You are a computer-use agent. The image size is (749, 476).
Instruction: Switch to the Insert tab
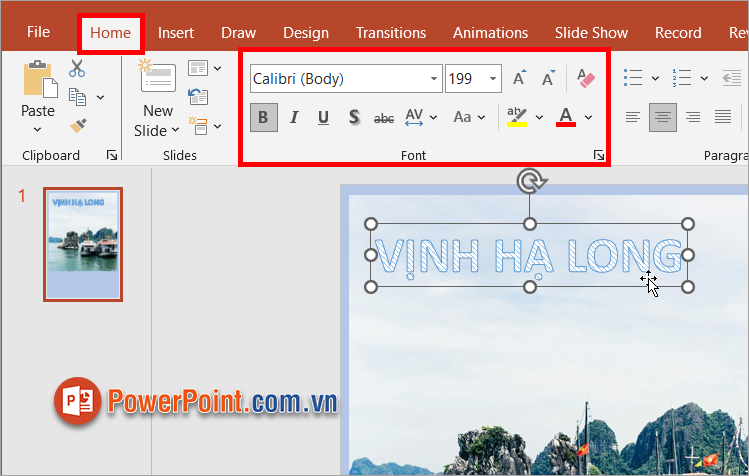pos(176,33)
